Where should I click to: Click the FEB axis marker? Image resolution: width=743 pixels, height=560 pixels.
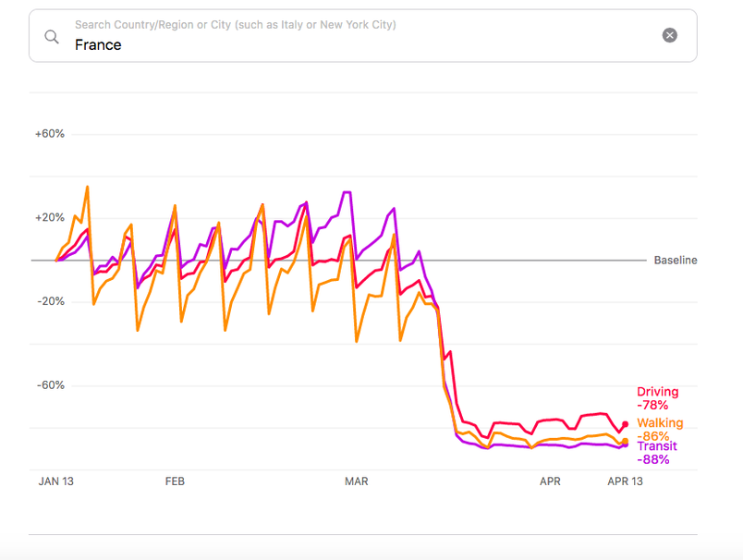coord(175,481)
